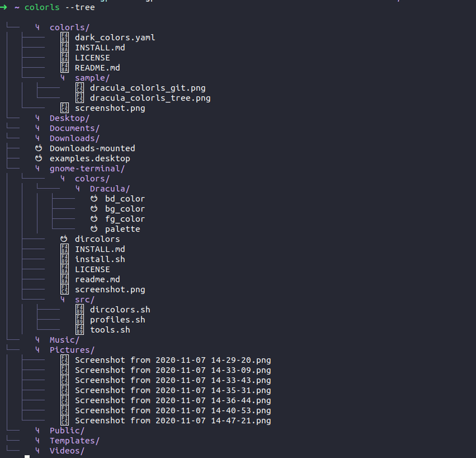
Task: Select the sample/ directory name
Action: 92,78
